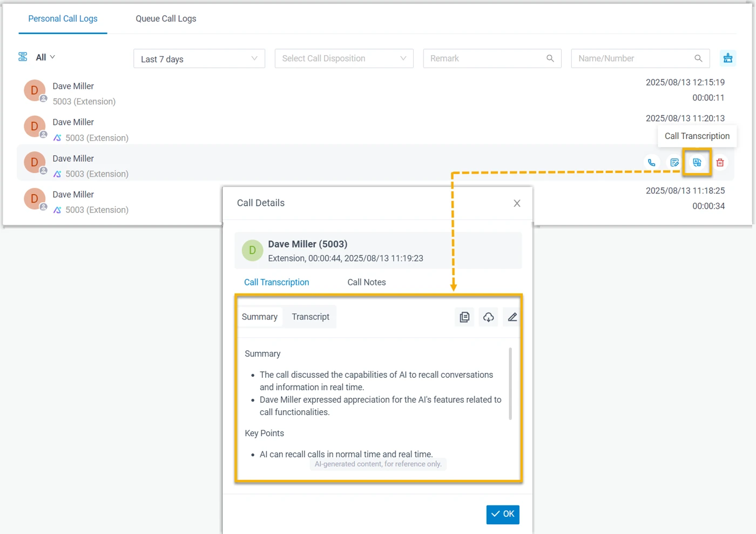Viewport: 756px width, 534px height.
Task: Select the call log dated 2025/08/13 11:20:13
Action: [375, 126]
